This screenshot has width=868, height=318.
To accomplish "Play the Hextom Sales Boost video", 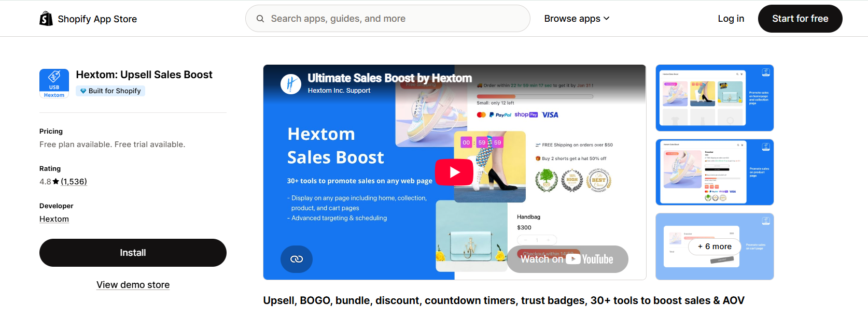I will tap(454, 172).
